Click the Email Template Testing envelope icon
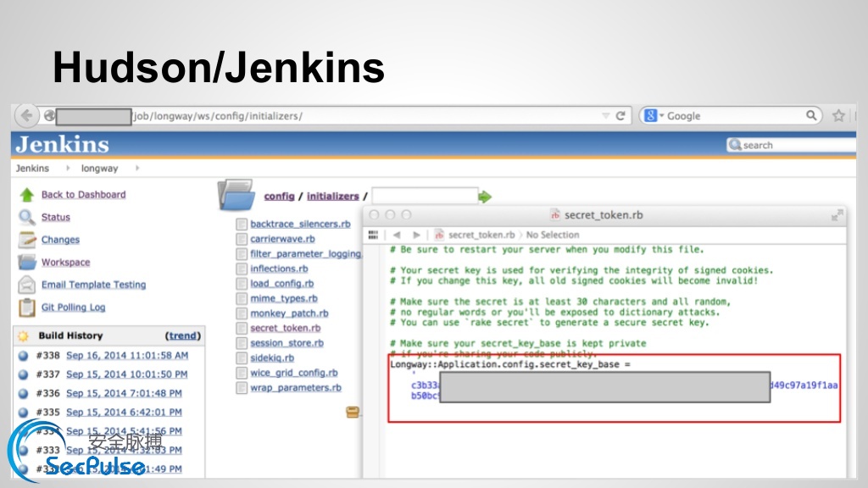This screenshot has width=868, height=488. 26,285
